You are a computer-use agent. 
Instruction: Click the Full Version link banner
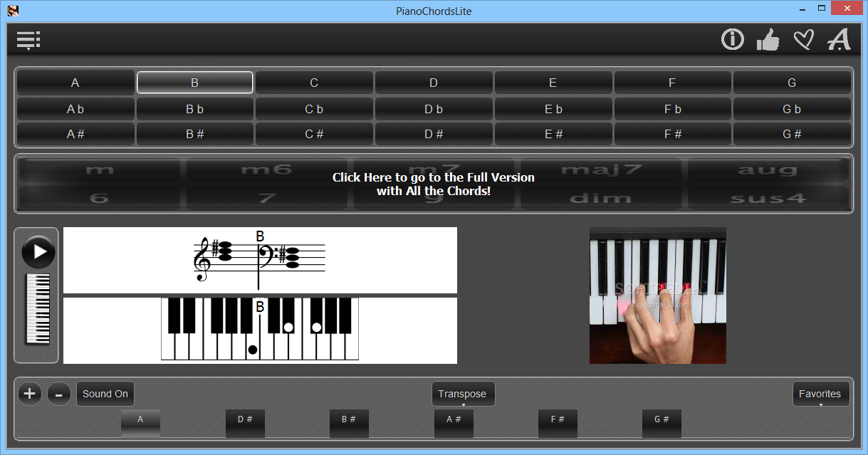(434, 184)
